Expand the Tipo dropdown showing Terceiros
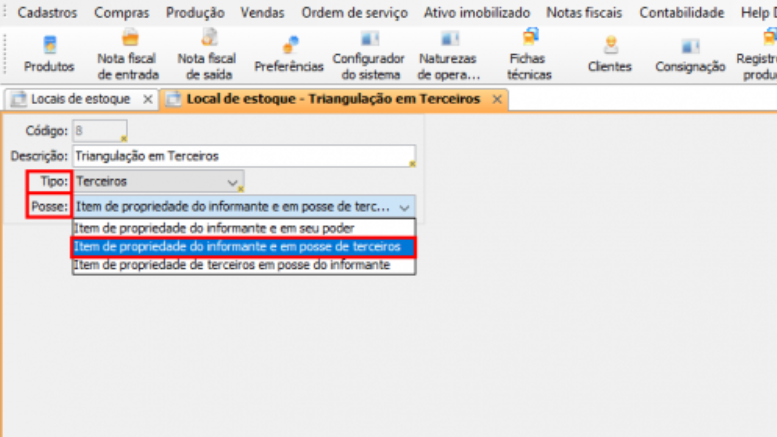The height and width of the screenshot is (437, 777). point(233,182)
